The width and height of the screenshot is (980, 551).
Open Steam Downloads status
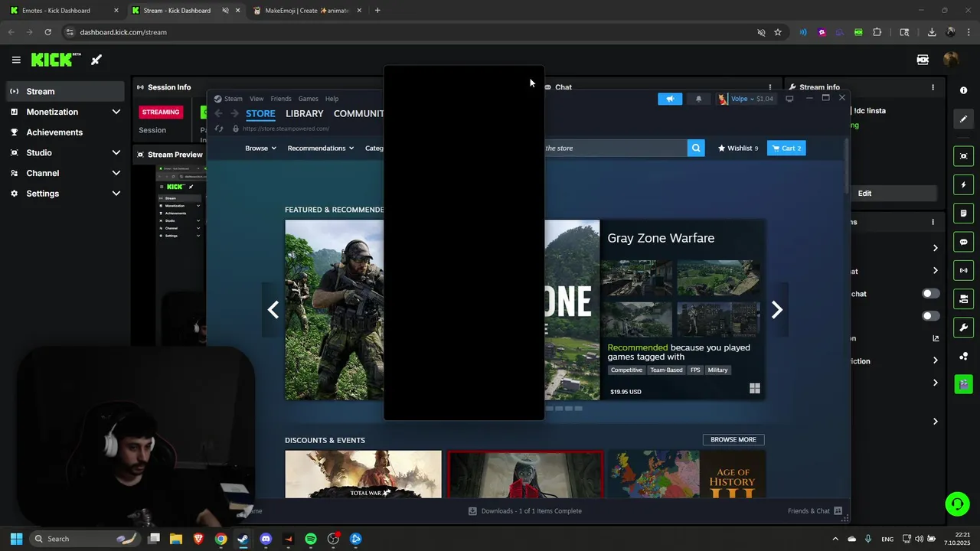click(525, 511)
